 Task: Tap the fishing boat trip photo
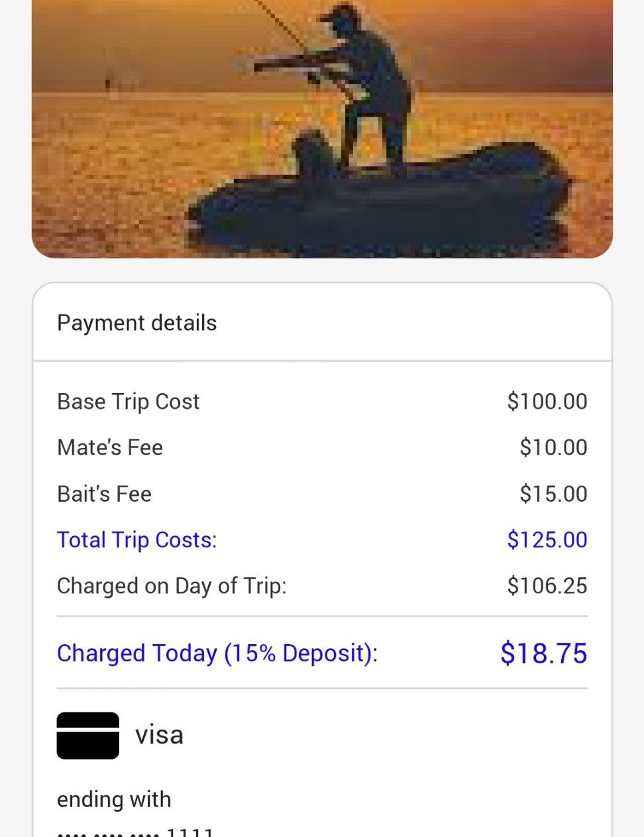click(322, 129)
